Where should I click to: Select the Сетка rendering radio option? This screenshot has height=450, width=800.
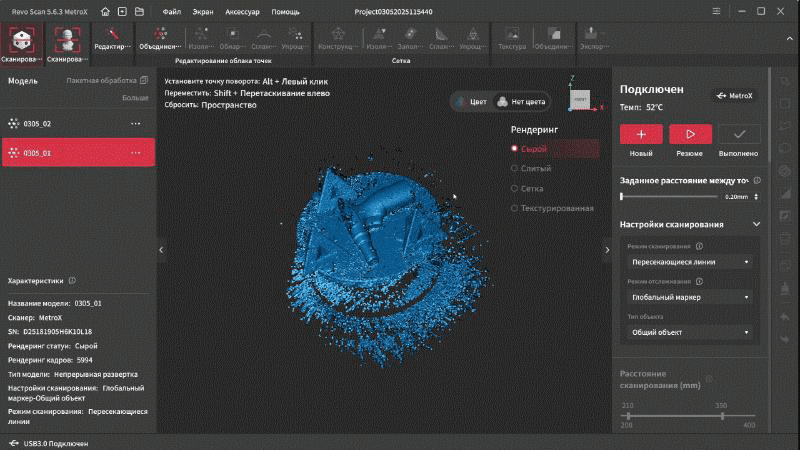pyautogui.click(x=514, y=188)
